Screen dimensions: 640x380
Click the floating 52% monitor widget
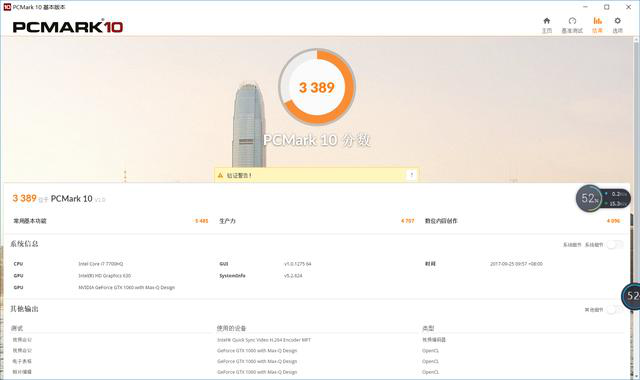[603, 198]
